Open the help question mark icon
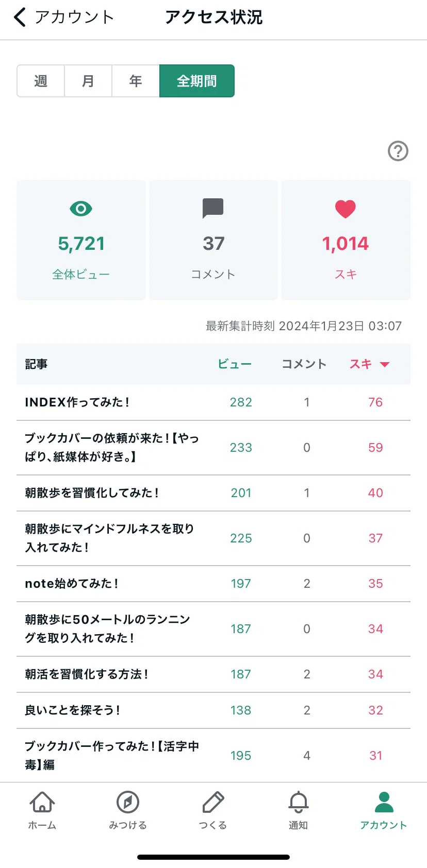The image size is (427, 868). coord(398,151)
